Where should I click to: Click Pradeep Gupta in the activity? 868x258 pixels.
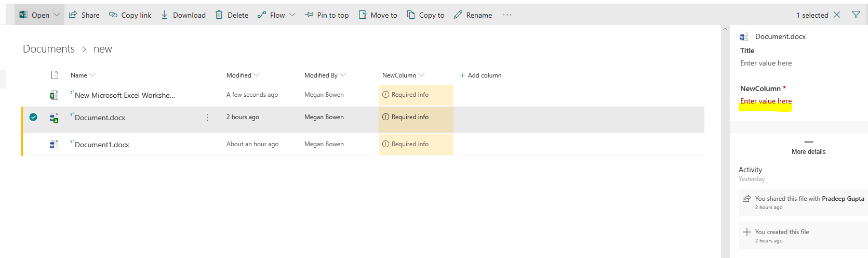(843, 199)
